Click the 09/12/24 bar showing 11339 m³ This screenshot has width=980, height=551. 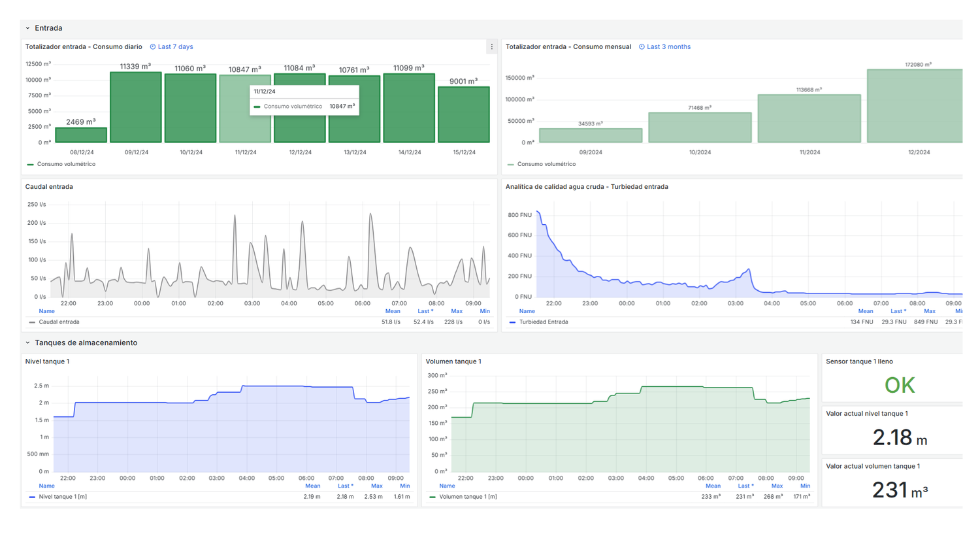click(136, 107)
